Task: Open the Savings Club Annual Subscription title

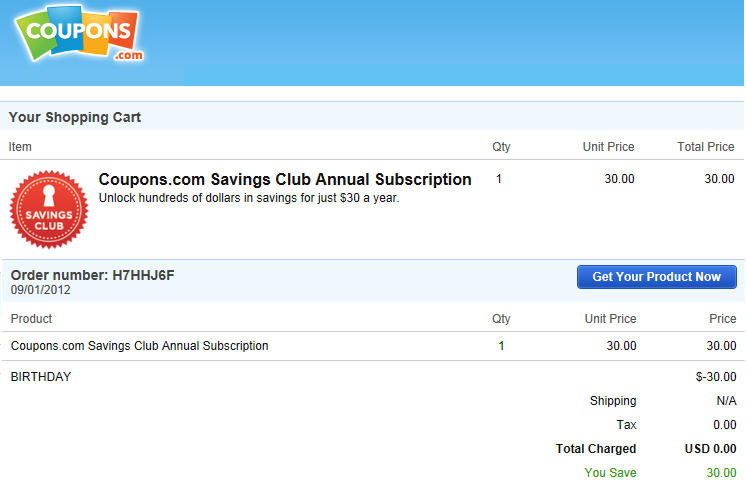Action: pos(285,179)
